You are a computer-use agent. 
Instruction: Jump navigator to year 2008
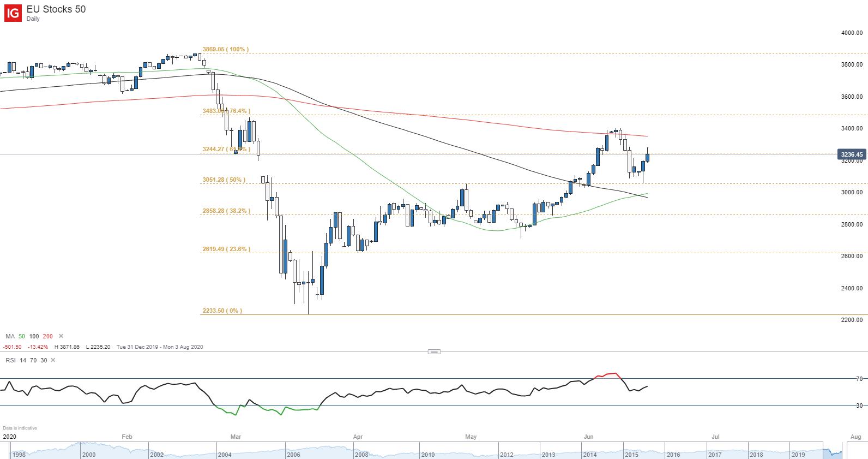pos(361,455)
